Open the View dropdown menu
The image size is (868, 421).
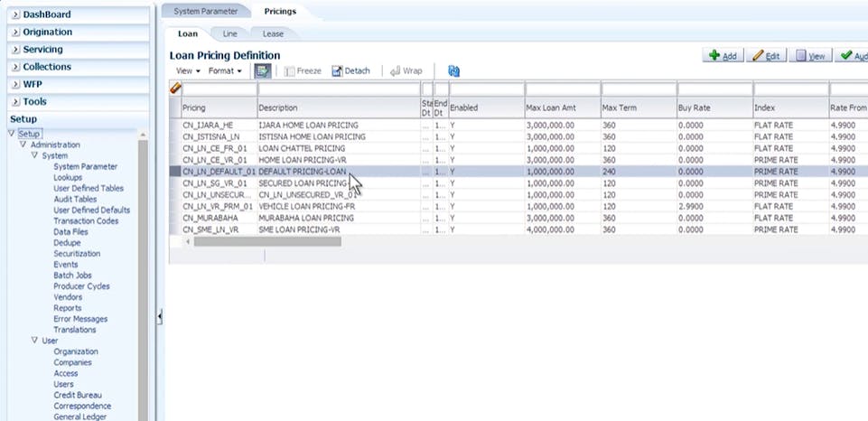tap(188, 70)
